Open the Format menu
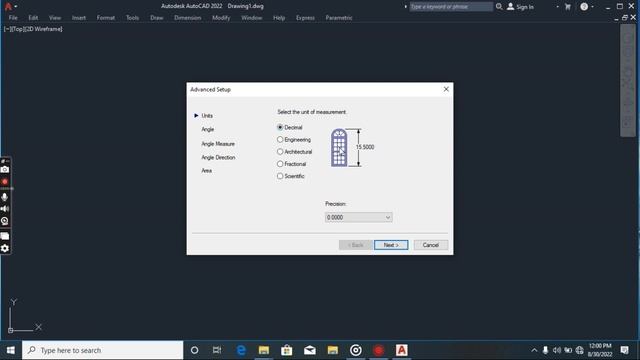This screenshot has height=360, width=640. [106, 18]
